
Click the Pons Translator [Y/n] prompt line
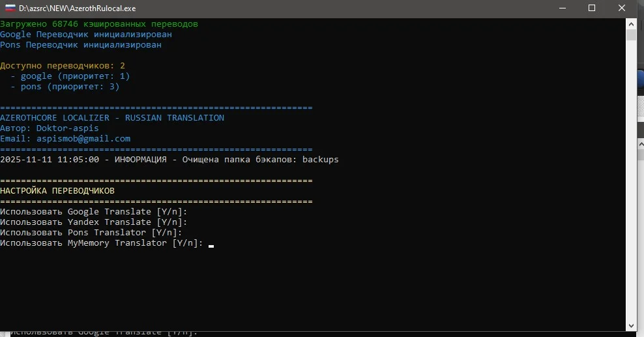[x=91, y=233]
